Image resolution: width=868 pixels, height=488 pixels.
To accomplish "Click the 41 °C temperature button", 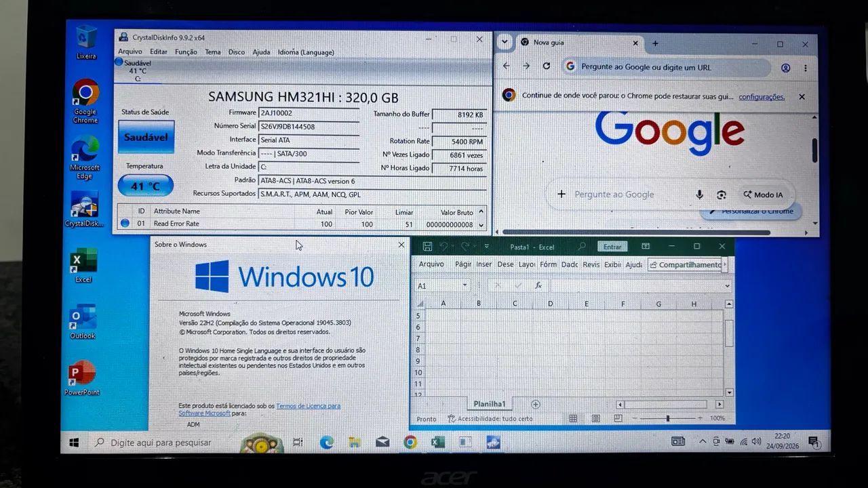I will tap(146, 186).
